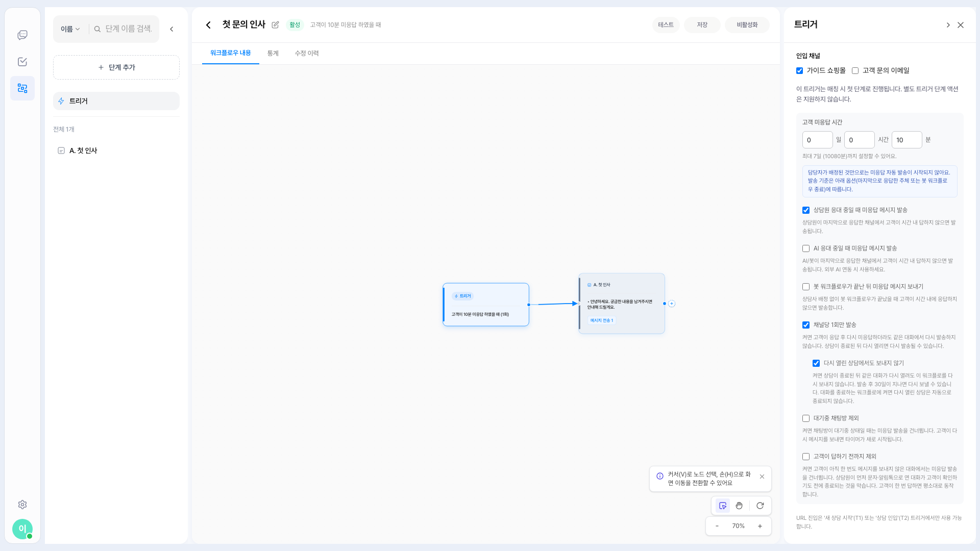
Task: Click the info icon in the hint toast
Action: [660, 476]
